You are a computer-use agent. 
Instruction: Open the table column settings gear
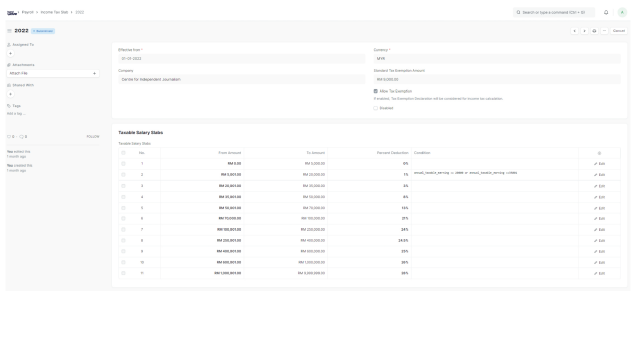pos(599,153)
